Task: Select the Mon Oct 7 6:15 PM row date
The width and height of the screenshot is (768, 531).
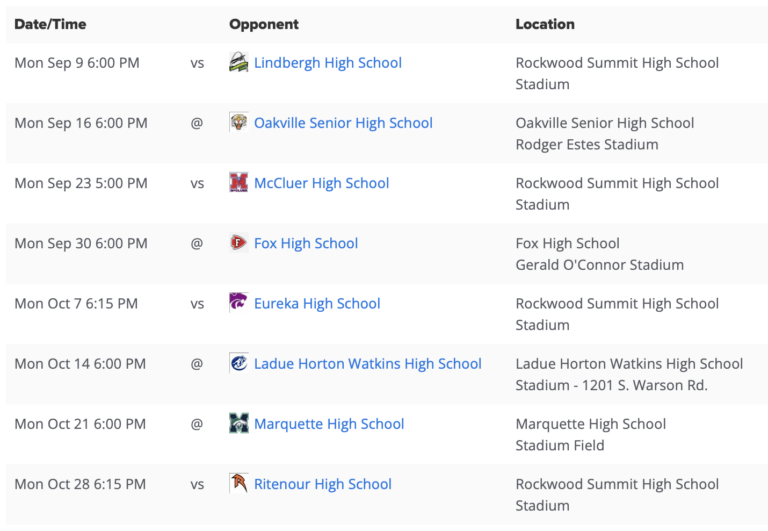Action: point(76,304)
